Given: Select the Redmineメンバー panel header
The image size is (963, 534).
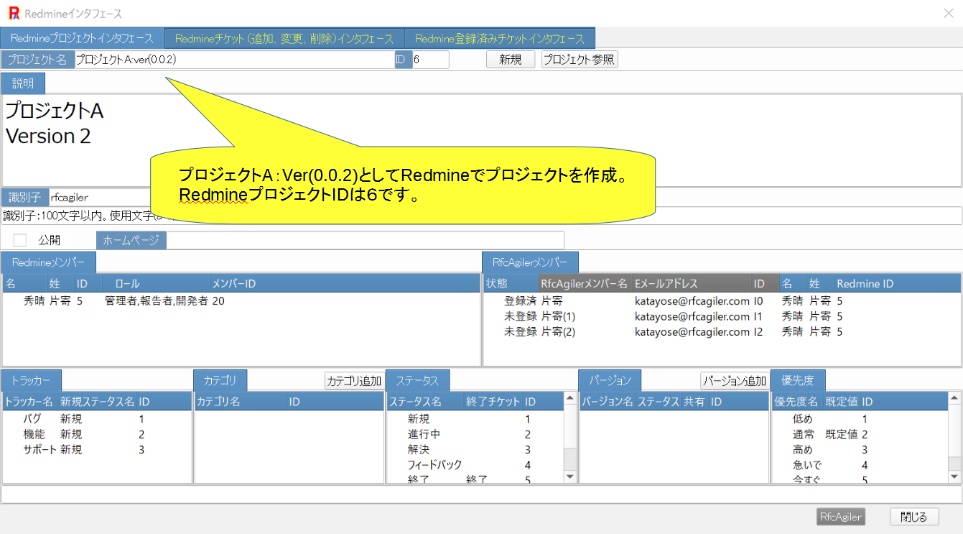Looking at the screenshot, I should pos(49,262).
